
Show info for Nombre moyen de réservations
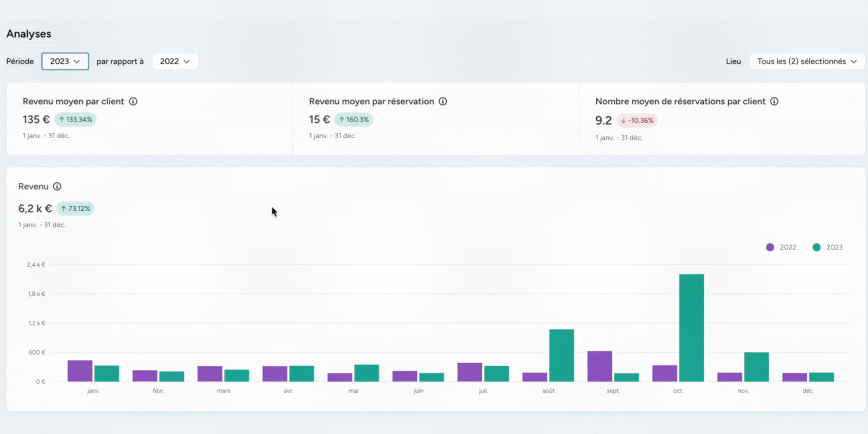point(774,101)
